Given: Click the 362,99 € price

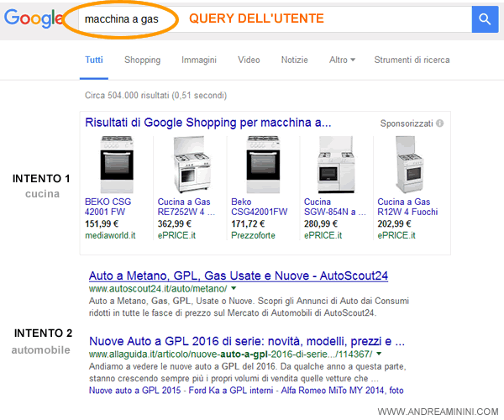Looking at the screenshot, I should (x=175, y=223).
